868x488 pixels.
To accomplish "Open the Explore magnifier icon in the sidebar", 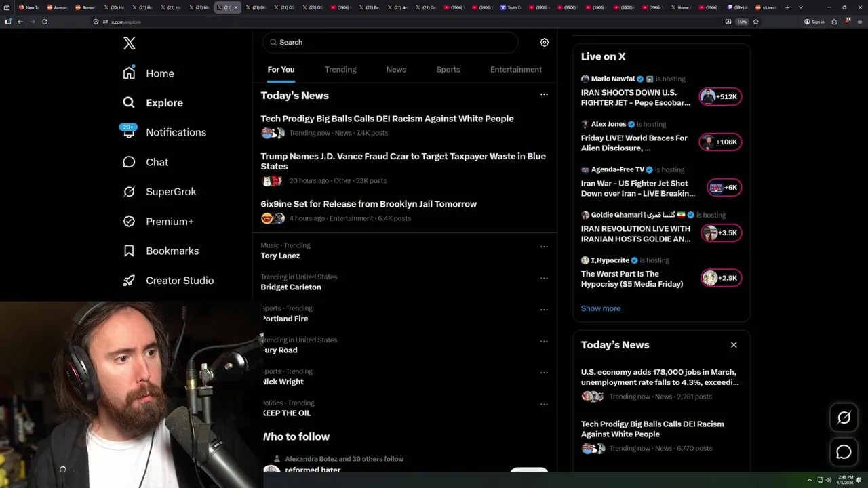I will 129,102.
